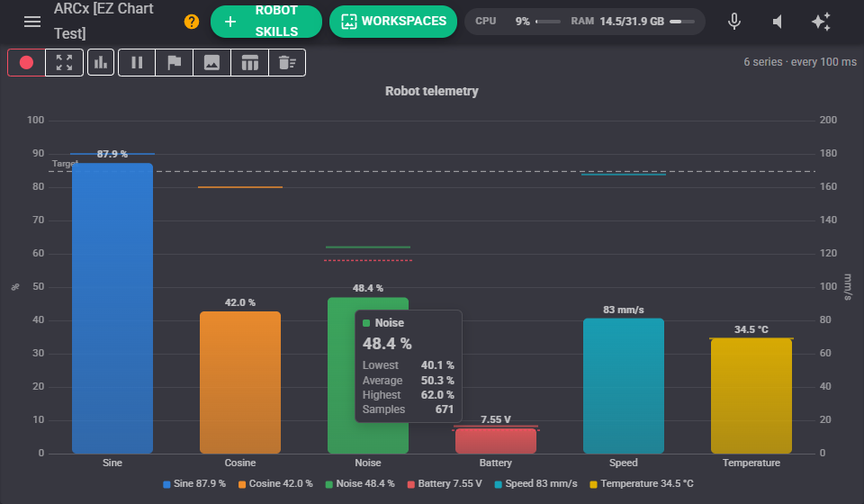
Task: Click the orange Cosine bar
Action: 240,382
